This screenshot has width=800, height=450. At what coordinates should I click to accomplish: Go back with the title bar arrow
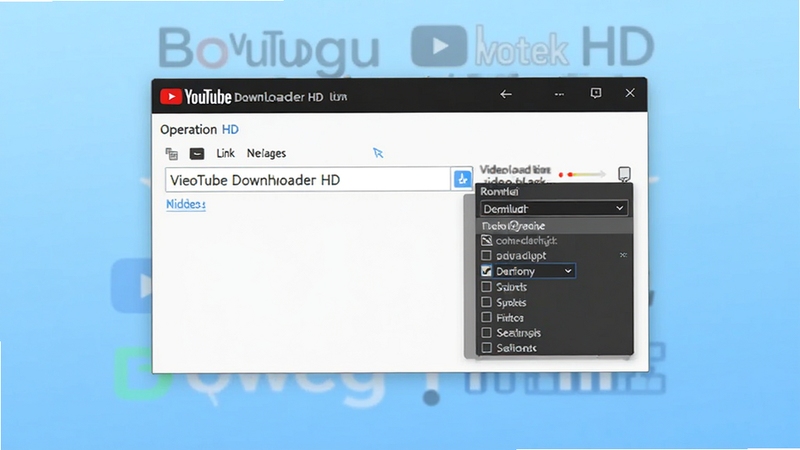click(506, 94)
